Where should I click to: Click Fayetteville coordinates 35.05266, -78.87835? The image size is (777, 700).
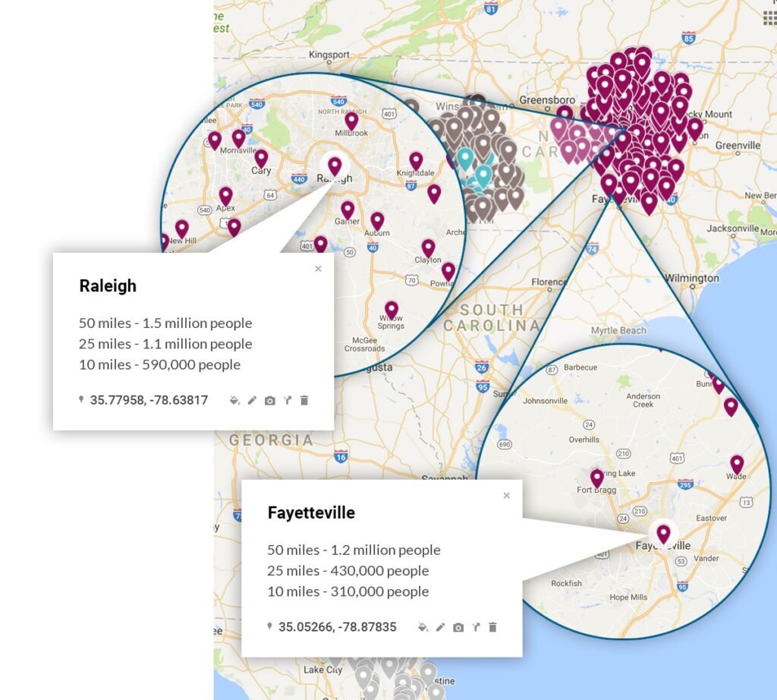(337, 627)
